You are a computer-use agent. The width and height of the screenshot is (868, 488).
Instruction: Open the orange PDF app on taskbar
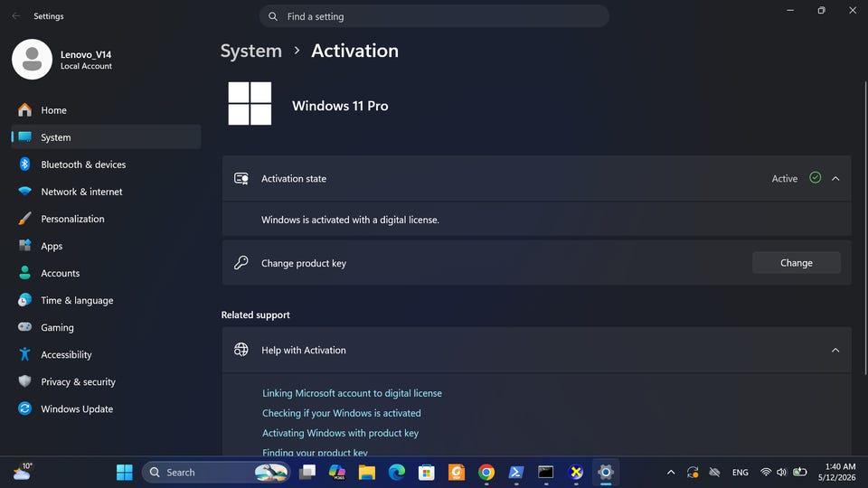[457, 473]
